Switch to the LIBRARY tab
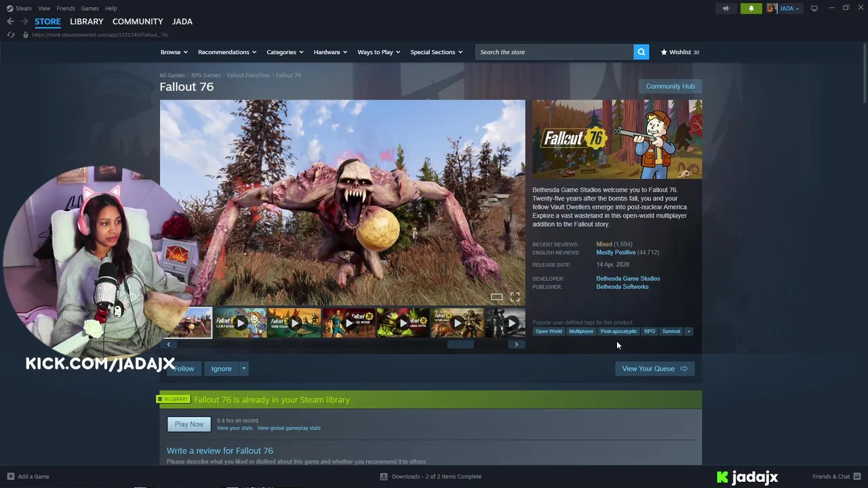This screenshot has height=488, width=868. click(87, 22)
